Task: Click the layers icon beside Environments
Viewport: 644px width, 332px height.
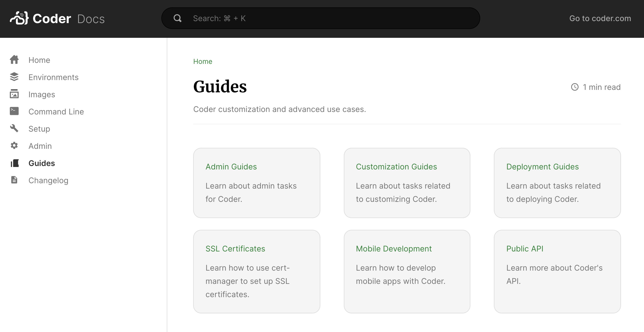Action: tap(14, 77)
